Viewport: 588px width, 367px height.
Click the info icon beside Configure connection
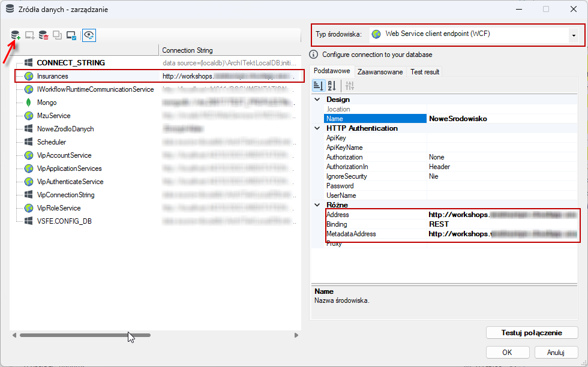pyautogui.click(x=313, y=55)
